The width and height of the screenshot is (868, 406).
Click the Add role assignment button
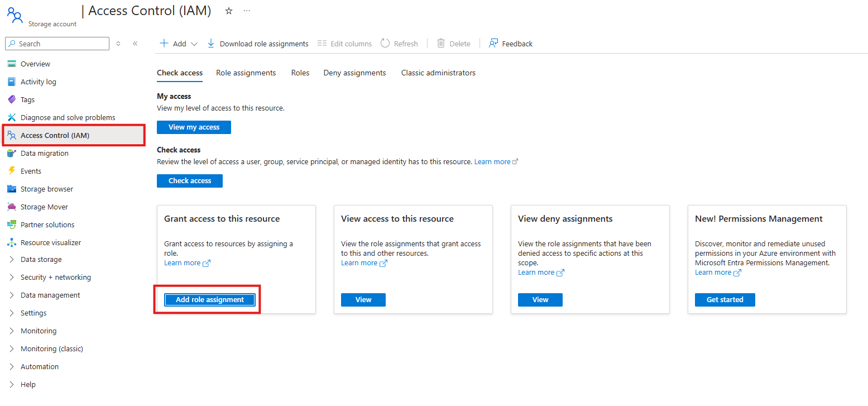coord(210,300)
